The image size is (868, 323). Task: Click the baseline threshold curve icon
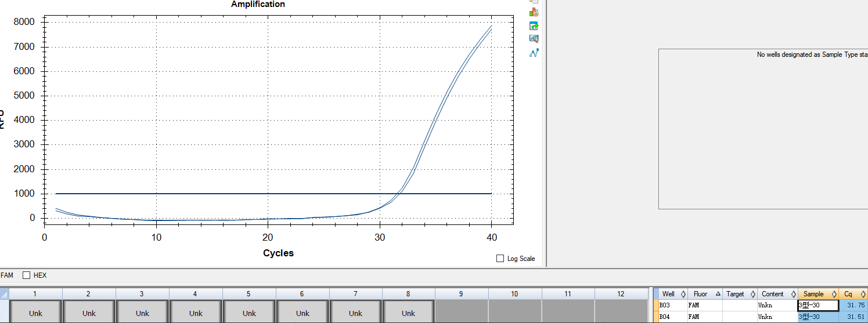[x=534, y=53]
